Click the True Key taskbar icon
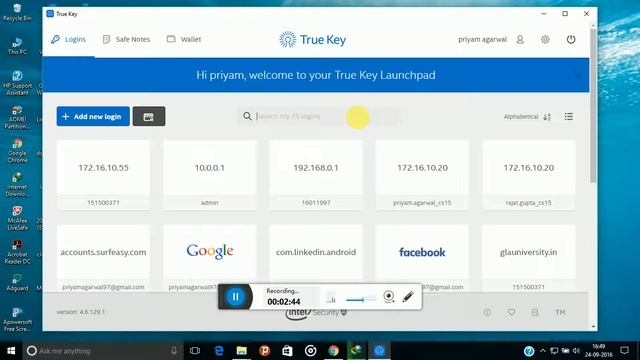The height and width of the screenshot is (360, 640). click(380, 351)
